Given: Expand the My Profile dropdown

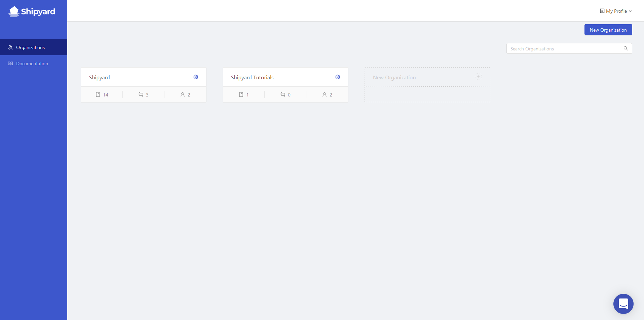Looking at the screenshot, I should pyautogui.click(x=616, y=11).
